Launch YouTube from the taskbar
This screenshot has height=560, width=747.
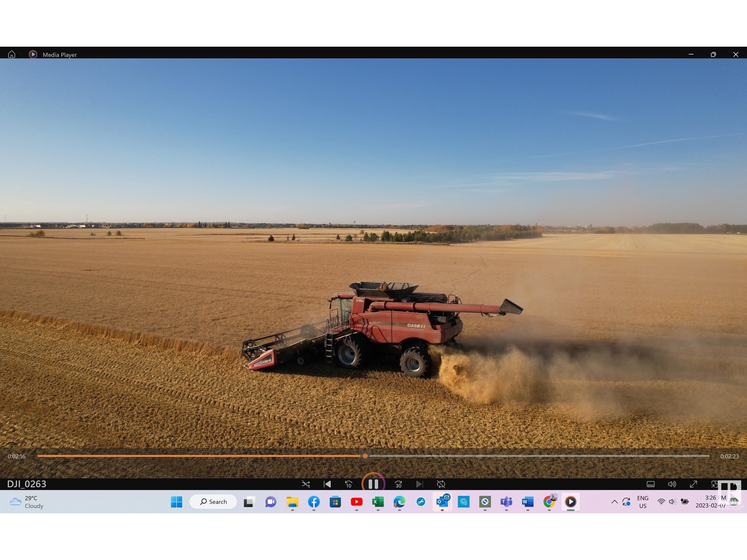pyautogui.click(x=357, y=502)
